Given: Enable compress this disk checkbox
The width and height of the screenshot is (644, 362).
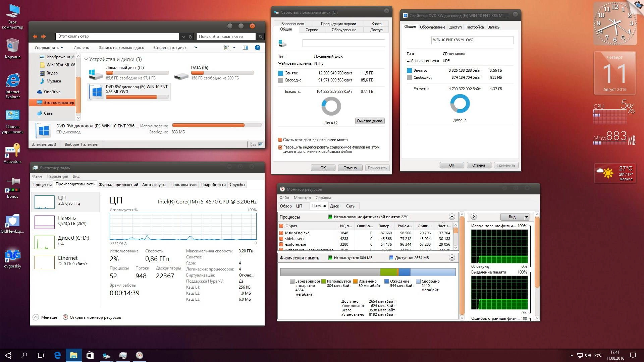Looking at the screenshot, I should (280, 140).
